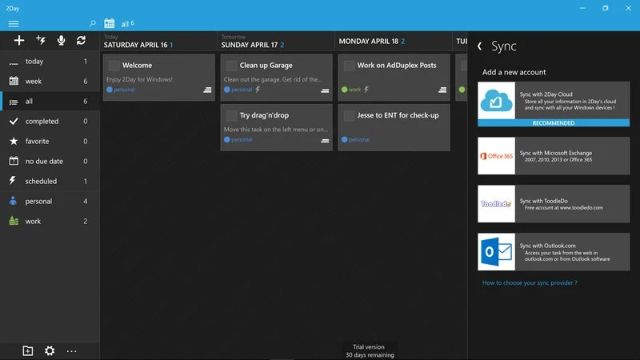Click note icon on Clean up Garage
This screenshot has height=360, width=640.
[325, 90]
